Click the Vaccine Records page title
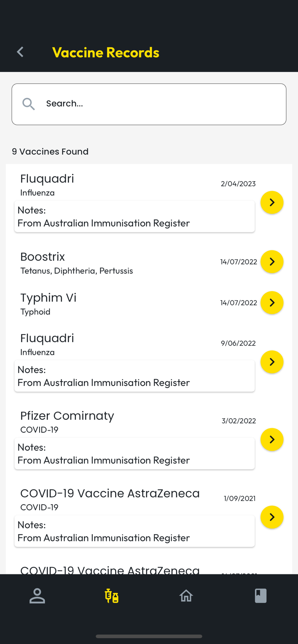298x644 pixels. click(105, 52)
